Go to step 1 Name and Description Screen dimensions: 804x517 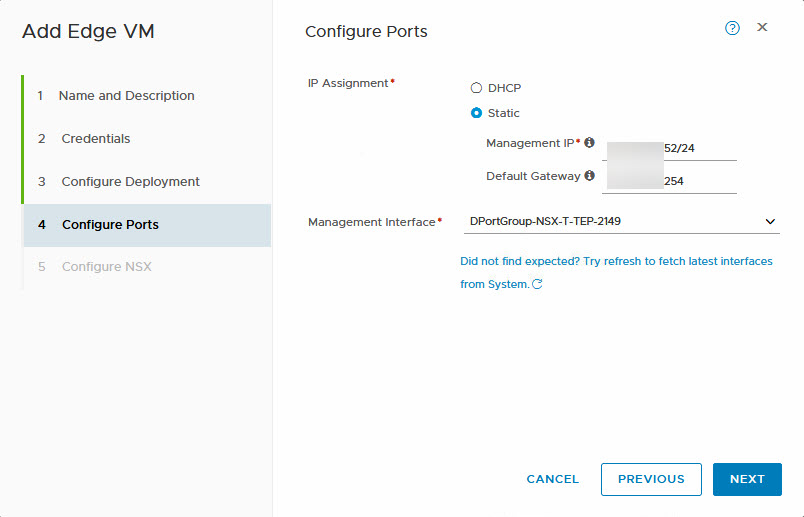click(126, 96)
